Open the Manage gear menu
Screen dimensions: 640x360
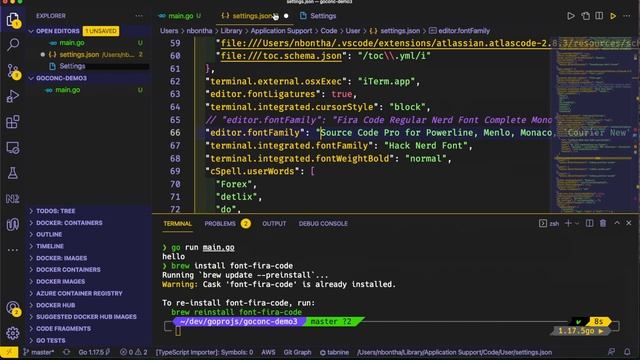tap(13, 333)
